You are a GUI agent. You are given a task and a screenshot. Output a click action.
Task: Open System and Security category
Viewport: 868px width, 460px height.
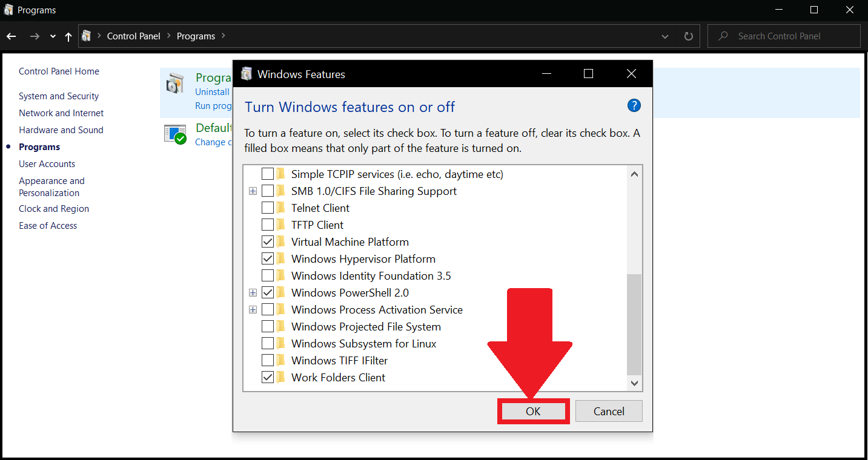click(59, 96)
